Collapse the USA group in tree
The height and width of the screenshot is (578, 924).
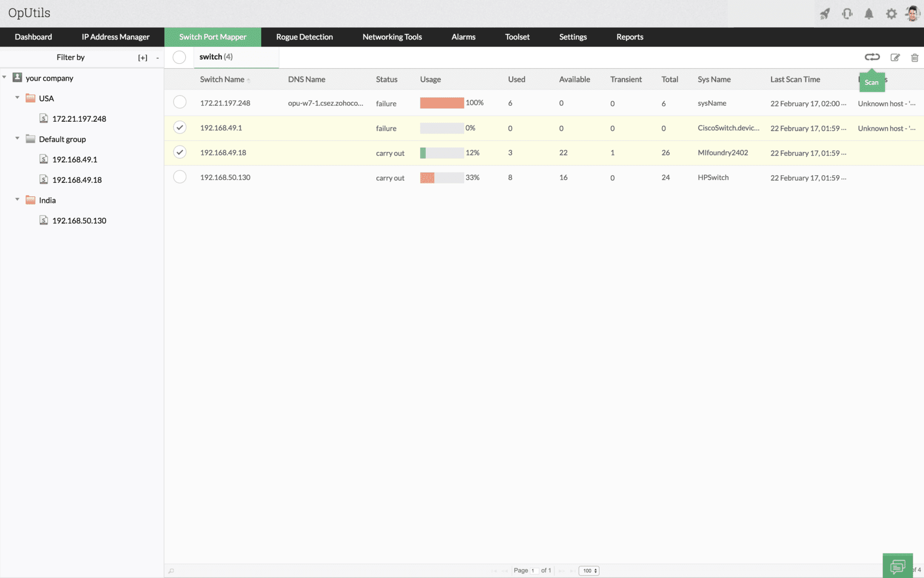pos(17,98)
